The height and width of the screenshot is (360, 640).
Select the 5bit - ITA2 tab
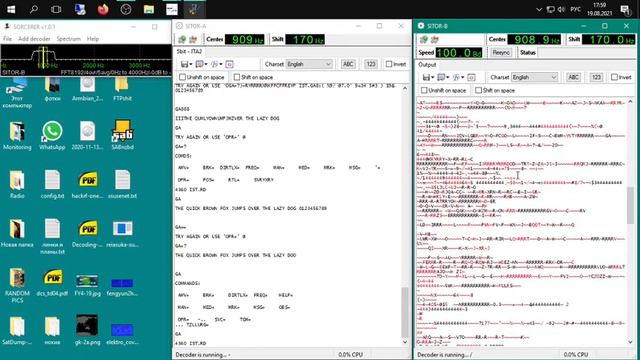pyautogui.click(x=189, y=51)
